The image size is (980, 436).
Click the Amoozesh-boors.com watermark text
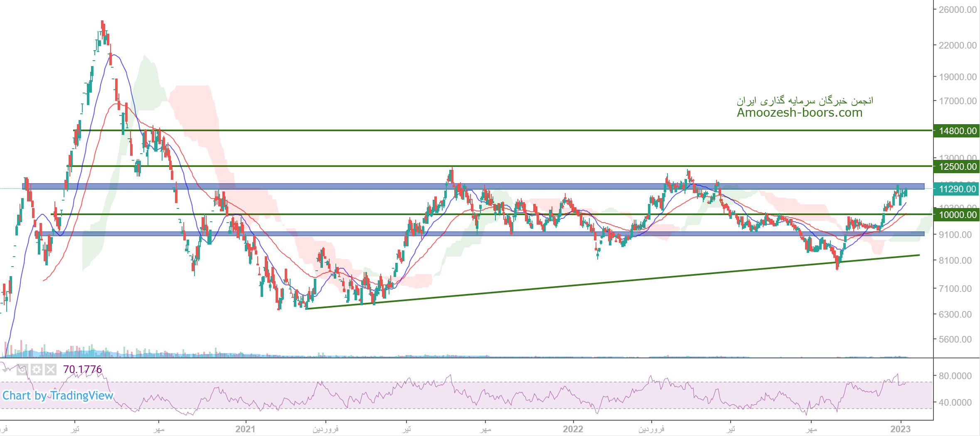tap(799, 113)
